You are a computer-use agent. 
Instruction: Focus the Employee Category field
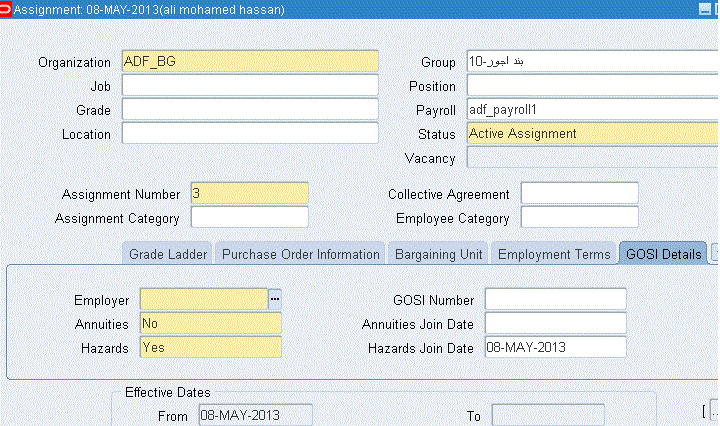tap(579, 217)
